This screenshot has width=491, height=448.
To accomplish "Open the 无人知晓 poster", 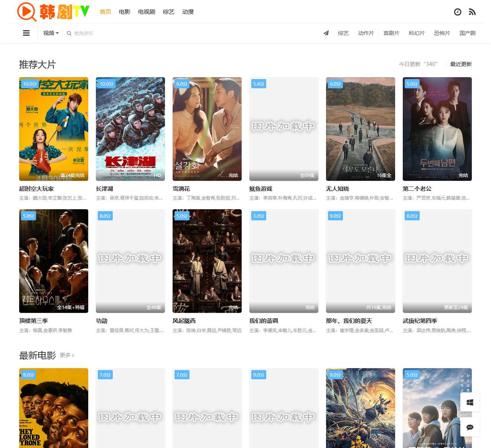I will (x=361, y=129).
